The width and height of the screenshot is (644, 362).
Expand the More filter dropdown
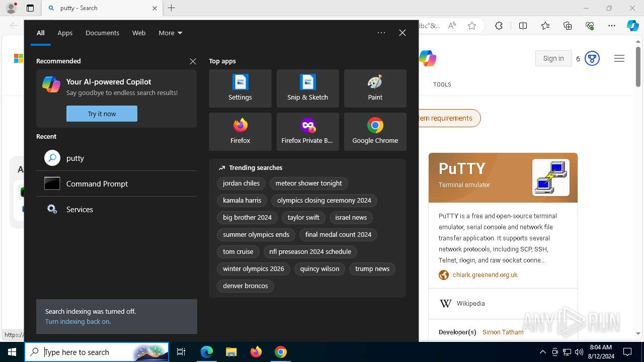[x=171, y=33]
